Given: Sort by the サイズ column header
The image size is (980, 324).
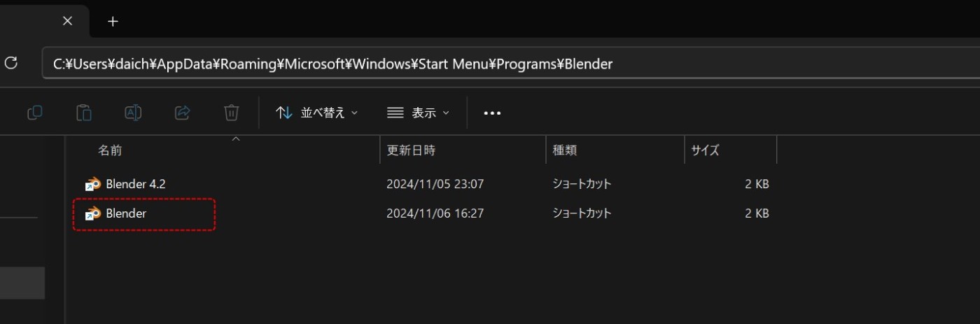Looking at the screenshot, I should coord(705,150).
